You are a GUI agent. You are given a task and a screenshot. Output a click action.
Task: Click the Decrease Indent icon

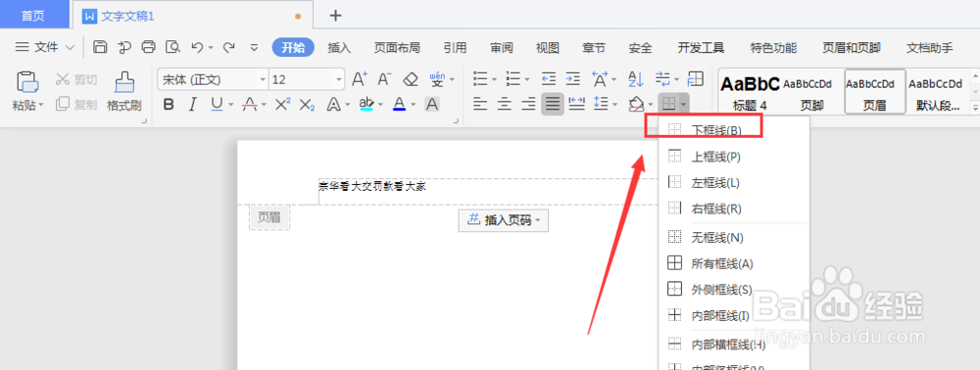(549, 79)
